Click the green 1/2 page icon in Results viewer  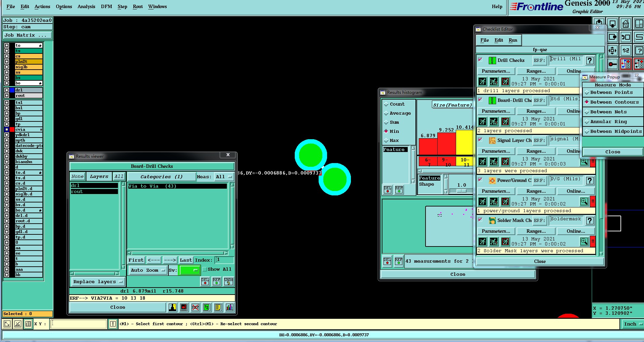(x=207, y=307)
